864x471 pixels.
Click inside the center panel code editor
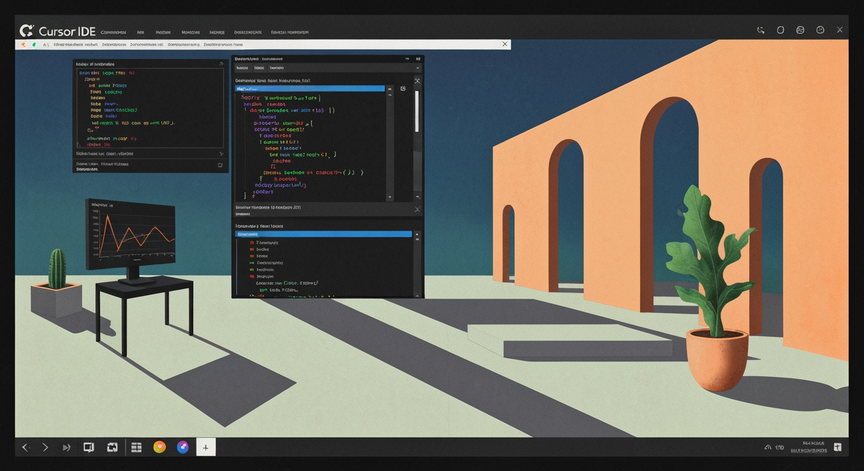[x=311, y=146]
